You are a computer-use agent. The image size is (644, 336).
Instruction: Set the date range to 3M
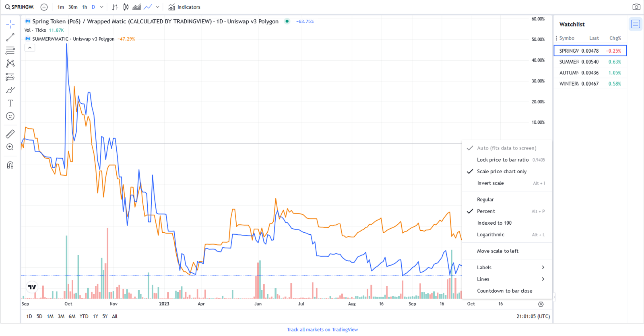coord(61,317)
